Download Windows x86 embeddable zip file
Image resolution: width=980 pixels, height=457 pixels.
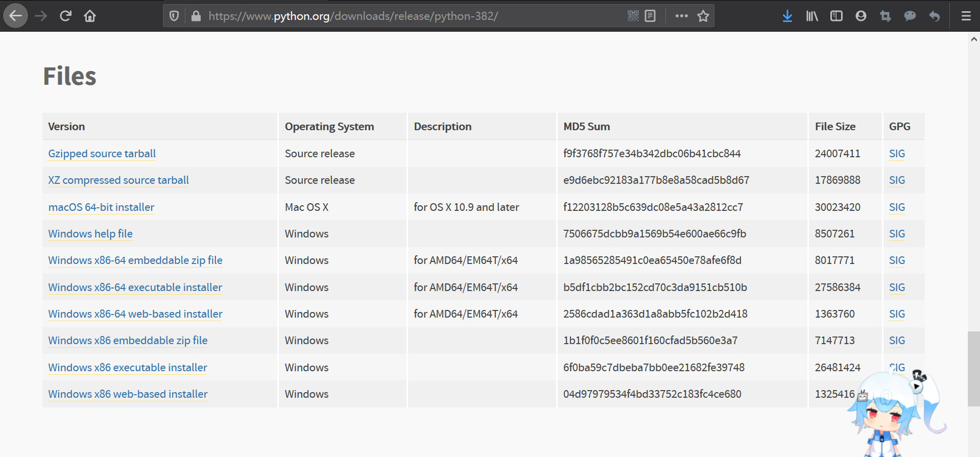point(128,341)
